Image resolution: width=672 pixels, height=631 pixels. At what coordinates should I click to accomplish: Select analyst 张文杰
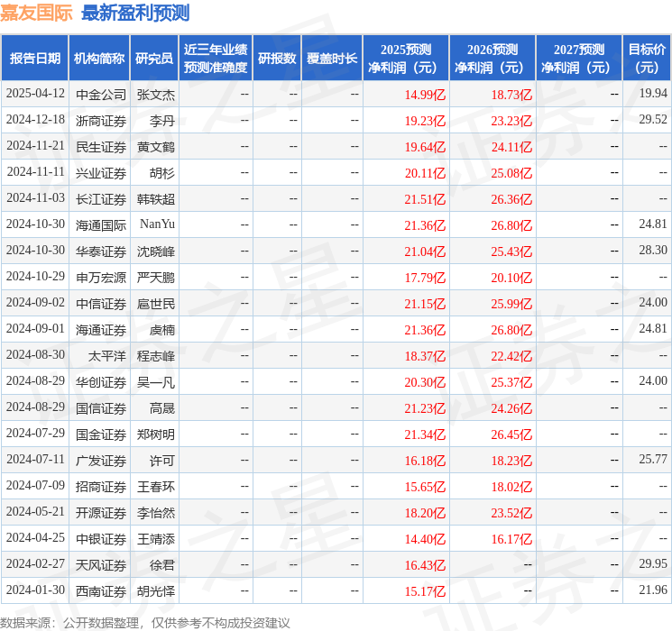click(156, 95)
